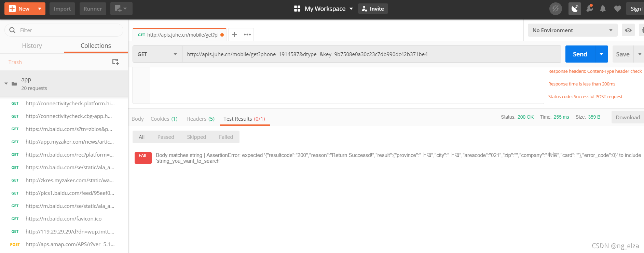The height and width of the screenshot is (253, 644).
Task: Click the New button
Action: [x=19, y=9]
